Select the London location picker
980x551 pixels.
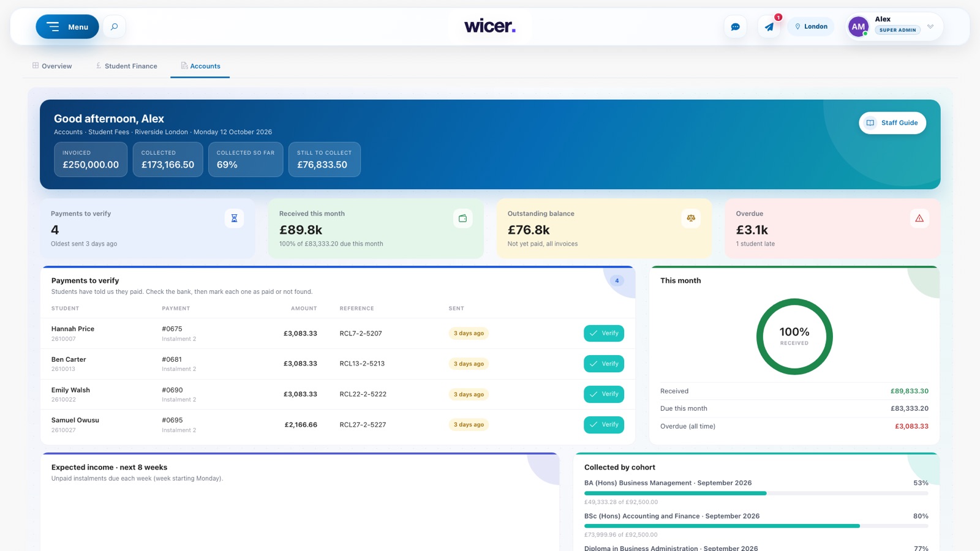(810, 27)
